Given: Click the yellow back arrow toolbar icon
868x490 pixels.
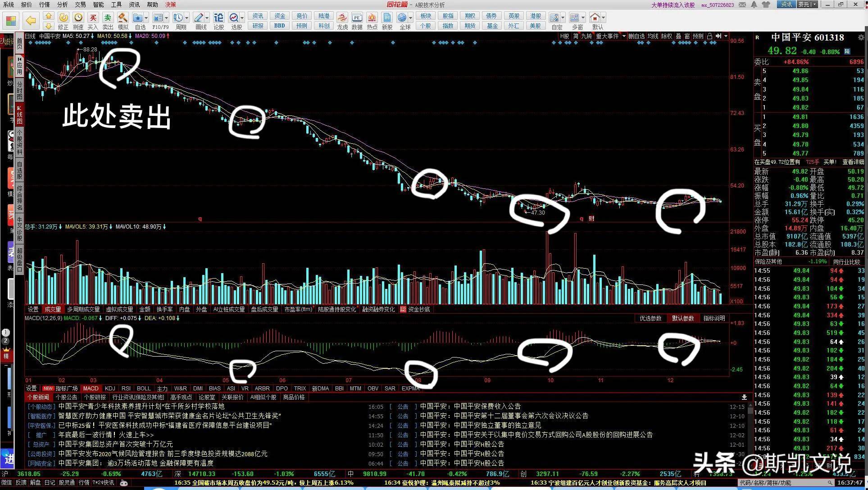Looking at the screenshot, I should (31, 20).
